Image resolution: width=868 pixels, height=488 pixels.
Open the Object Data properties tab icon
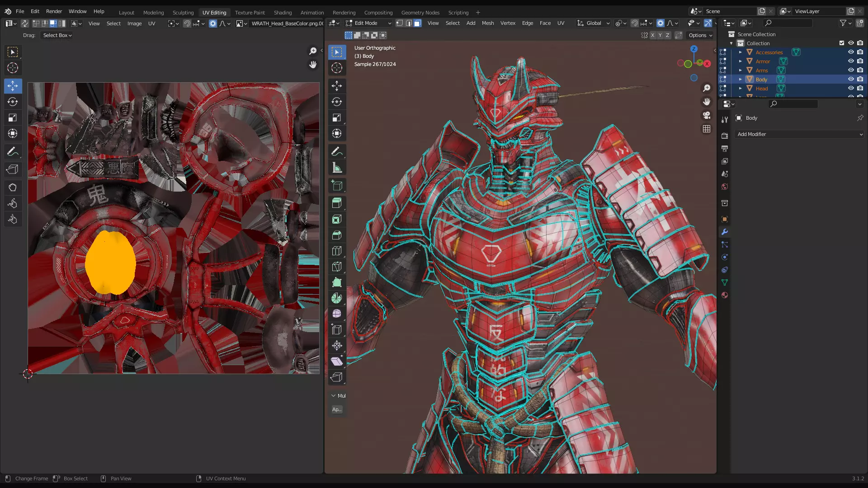point(725,282)
